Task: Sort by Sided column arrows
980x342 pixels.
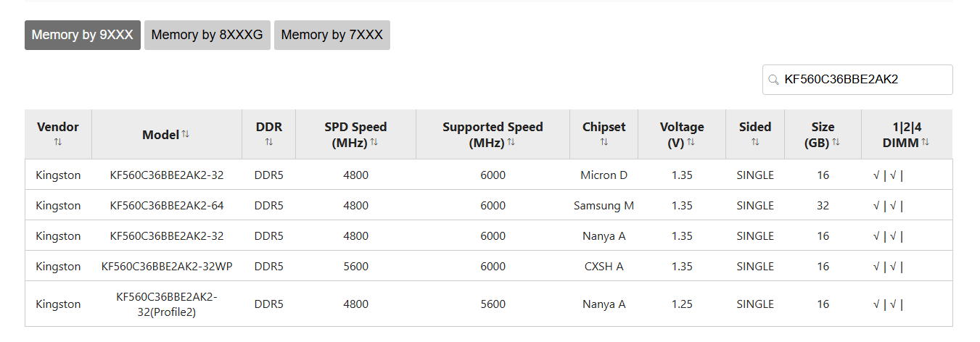Action: pyautogui.click(x=755, y=142)
